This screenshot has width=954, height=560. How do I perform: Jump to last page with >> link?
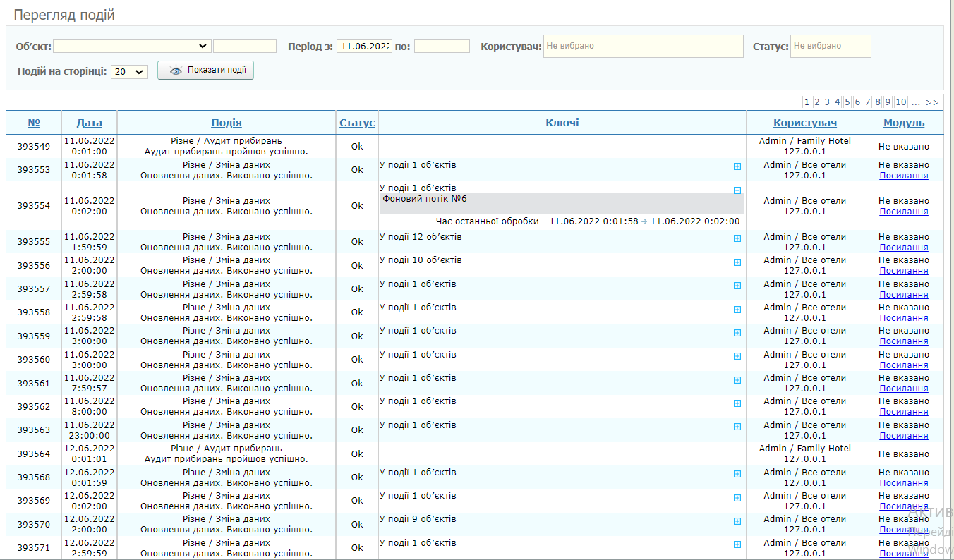[x=932, y=102]
